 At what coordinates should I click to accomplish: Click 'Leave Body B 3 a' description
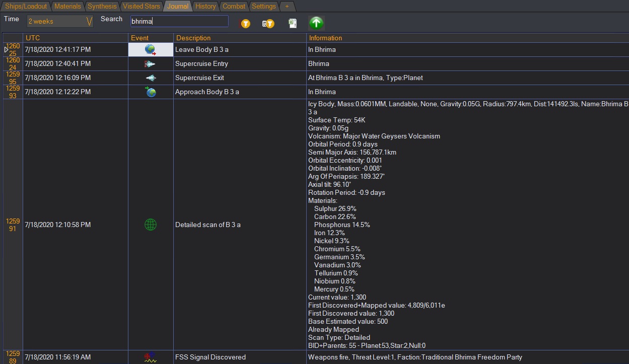(x=201, y=50)
